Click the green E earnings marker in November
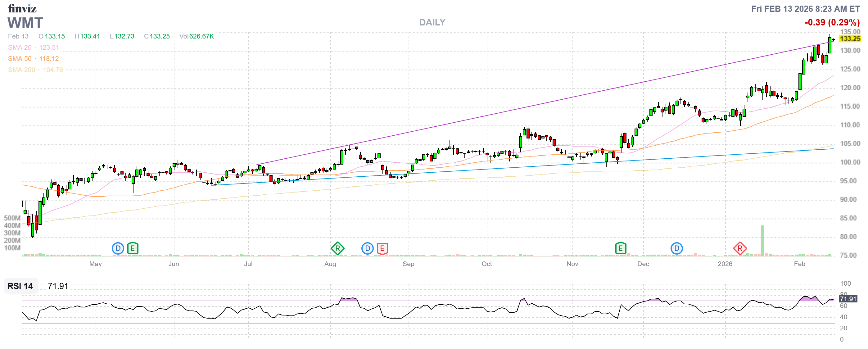The height and width of the screenshot is (349, 868). tap(620, 249)
